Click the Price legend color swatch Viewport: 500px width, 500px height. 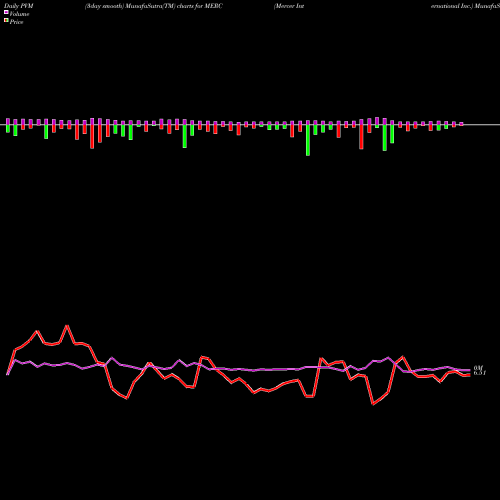(6, 21)
